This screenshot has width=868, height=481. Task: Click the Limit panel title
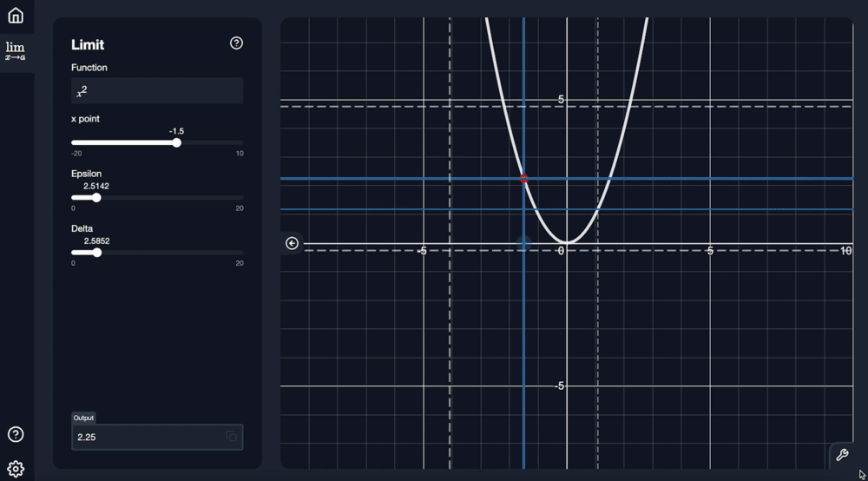pos(88,45)
